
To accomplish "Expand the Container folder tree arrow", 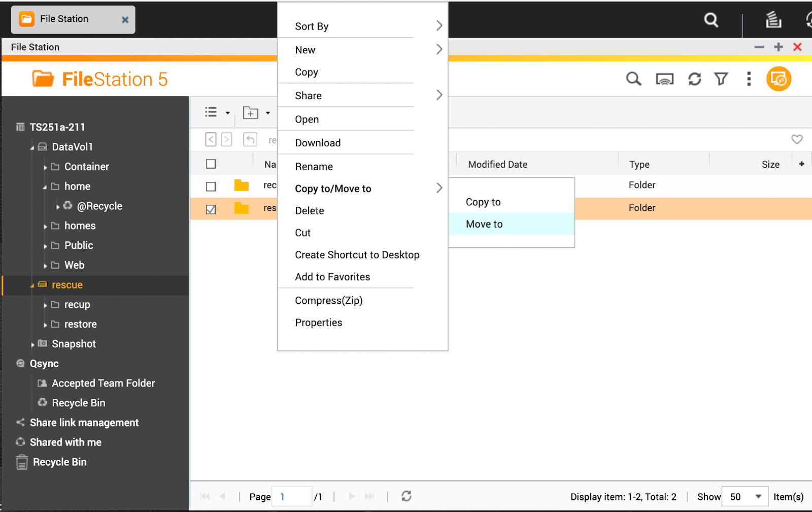I will pos(45,167).
